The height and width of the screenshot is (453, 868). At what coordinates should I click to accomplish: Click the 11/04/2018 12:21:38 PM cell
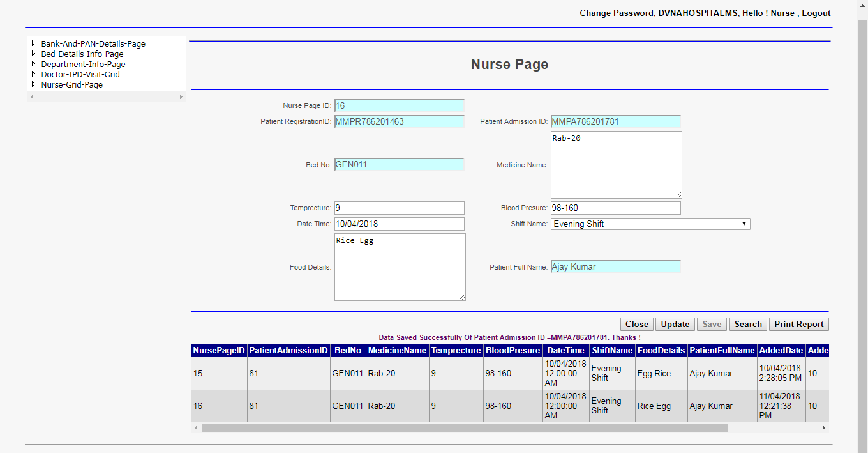(x=781, y=406)
